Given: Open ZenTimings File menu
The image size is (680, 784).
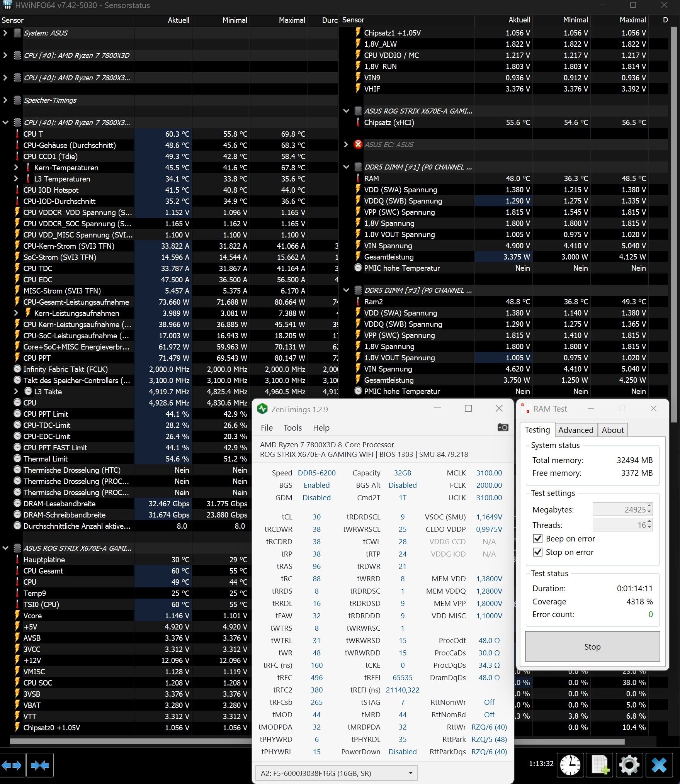Looking at the screenshot, I should click(x=267, y=428).
